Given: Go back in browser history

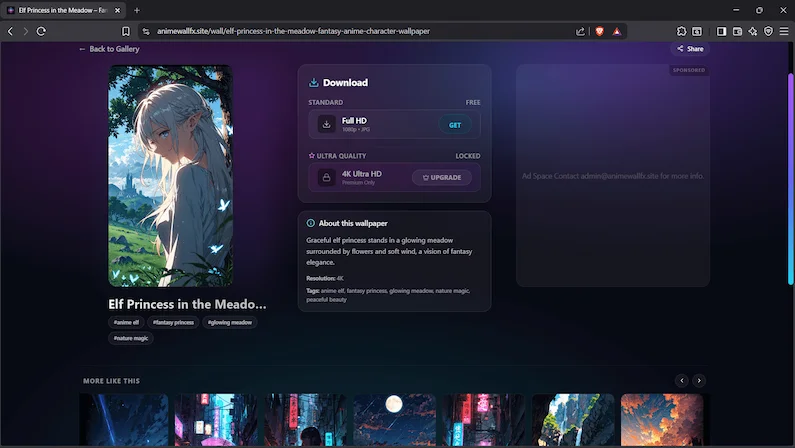Looking at the screenshot, I should click(10, 31).
